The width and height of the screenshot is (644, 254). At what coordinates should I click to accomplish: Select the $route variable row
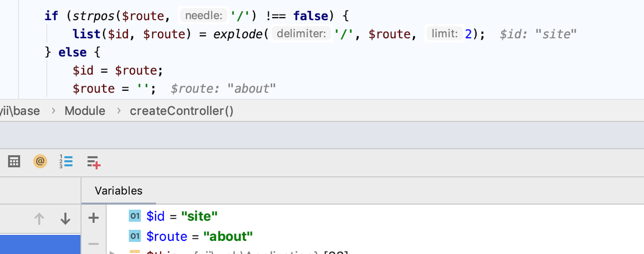tap(199, 236)
